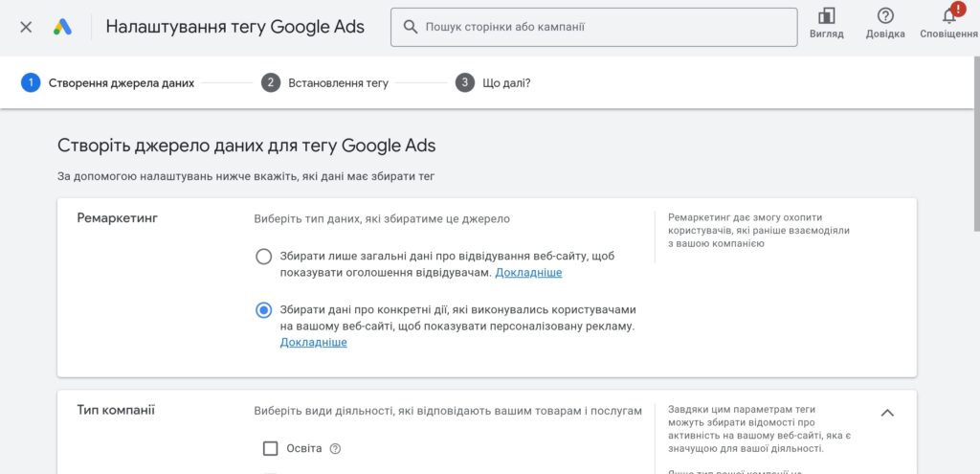Collapse the Тип компанії section chevron

click(887, 413)
